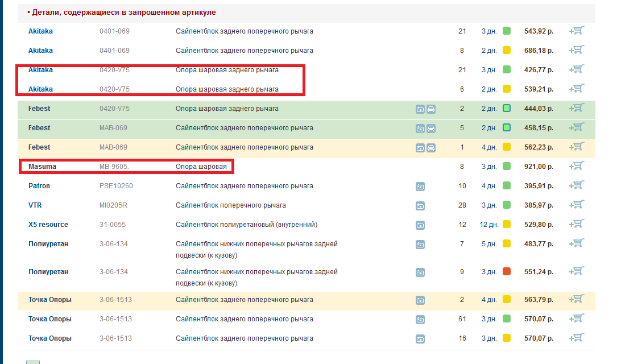Click description 'Сайлентблок поперечного рычага' for VTR
This screenshot has height=364, width=617.
230,205
